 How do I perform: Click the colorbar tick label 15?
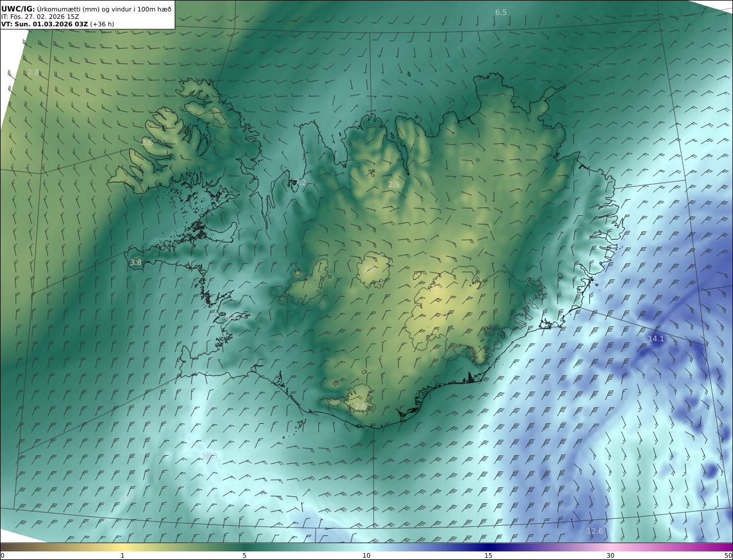(x=488, y=555)
